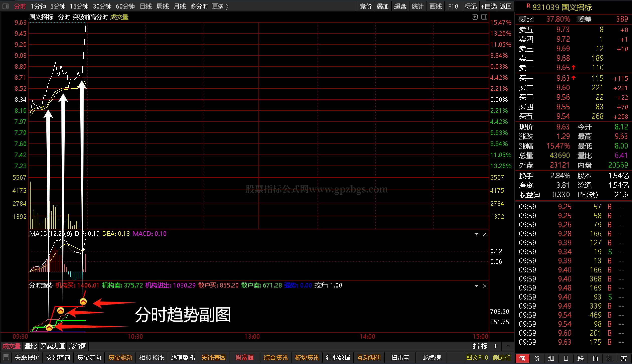Select the 买卖力道 bottom tab

(53, 346)
